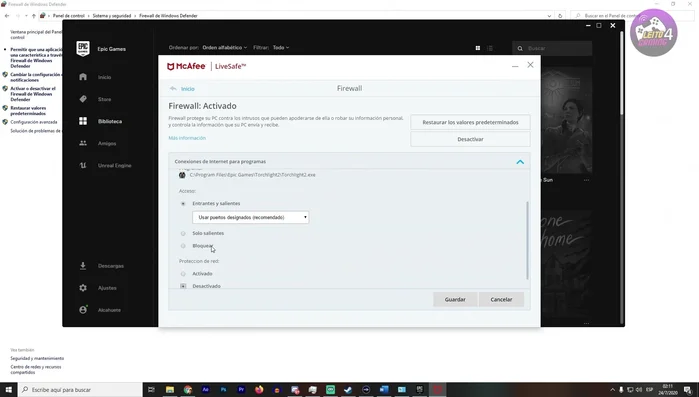Click the McAfee back arrow icon
Viewport: 699px width, 397px height.
[173, 89]
